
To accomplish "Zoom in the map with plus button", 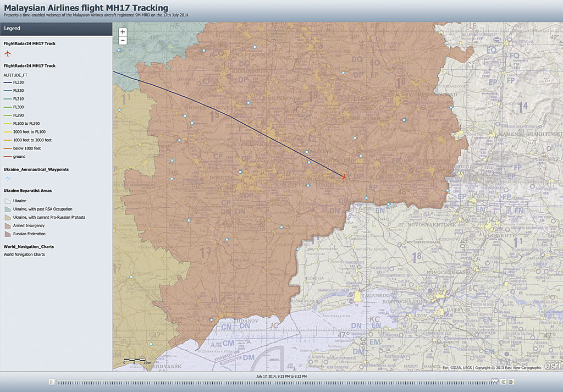I will click(x=123, y=31).
